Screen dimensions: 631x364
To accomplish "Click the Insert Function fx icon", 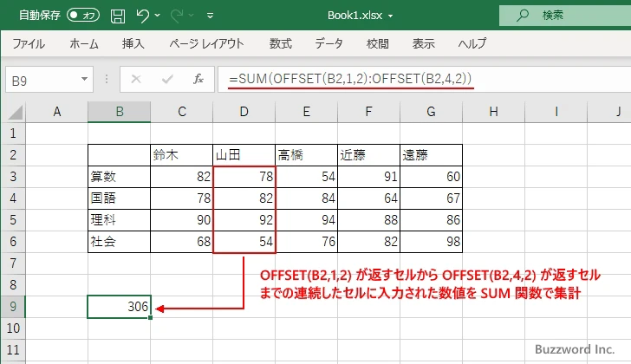I will point(198,79).
